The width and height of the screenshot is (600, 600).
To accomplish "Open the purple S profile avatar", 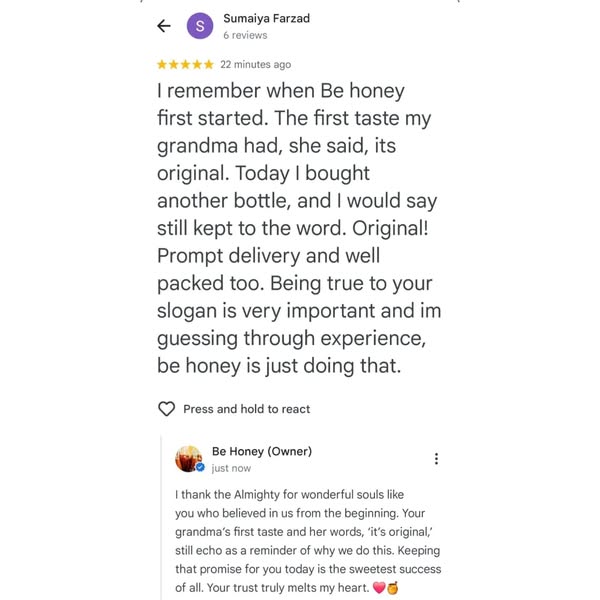I will [x=200, y=26].
